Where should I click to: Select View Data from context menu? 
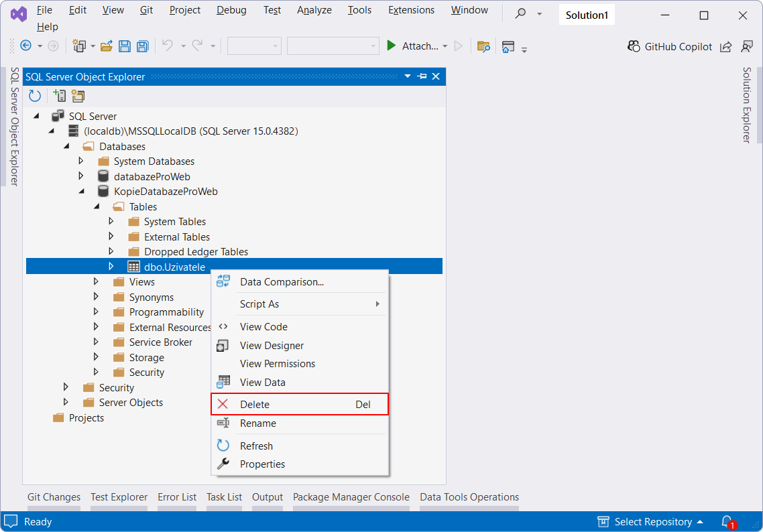click(264, 382)
